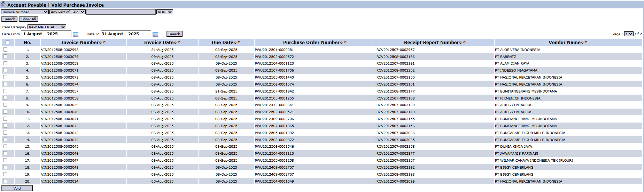Focus the search keyword text field
The width and height of the screenshot is (644, 192).
point(121,12)
